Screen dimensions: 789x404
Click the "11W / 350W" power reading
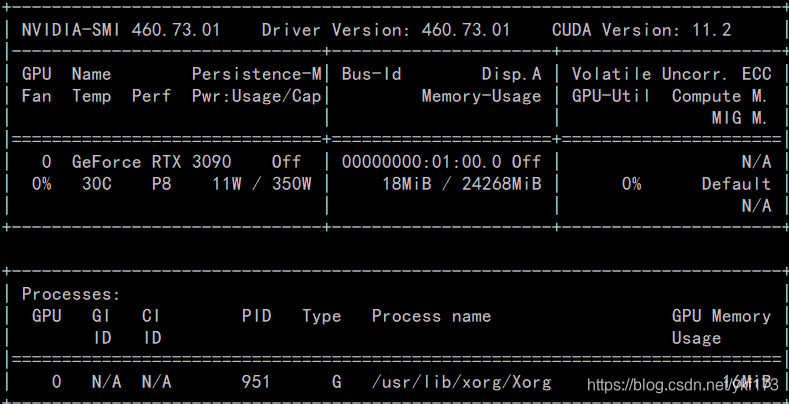(261, 184)
